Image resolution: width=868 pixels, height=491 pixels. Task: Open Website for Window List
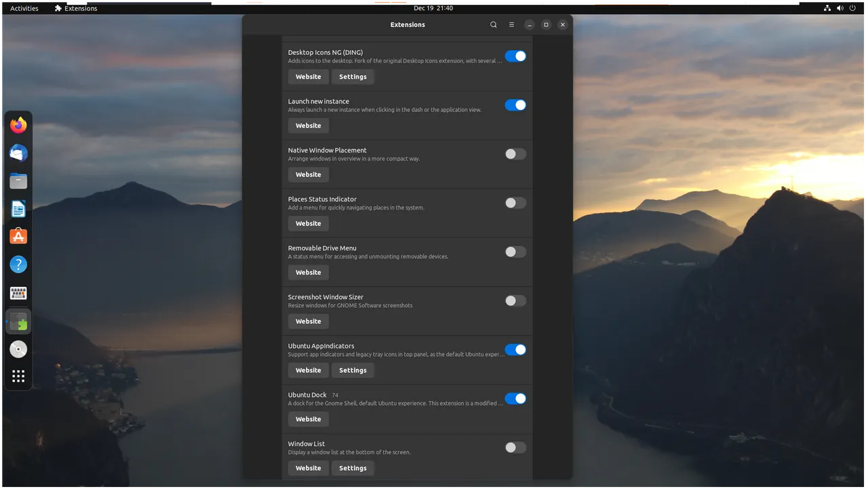[x=309, y=468]
